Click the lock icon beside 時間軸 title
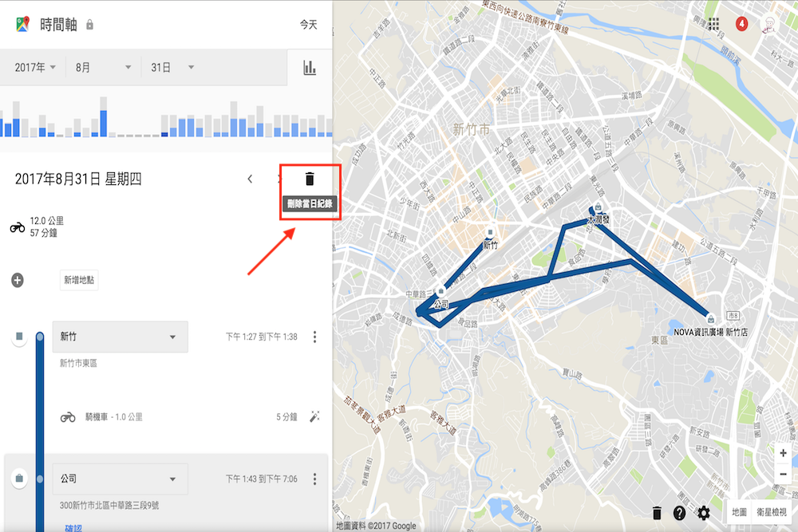The image size is (798, 532). click(90, 25)
